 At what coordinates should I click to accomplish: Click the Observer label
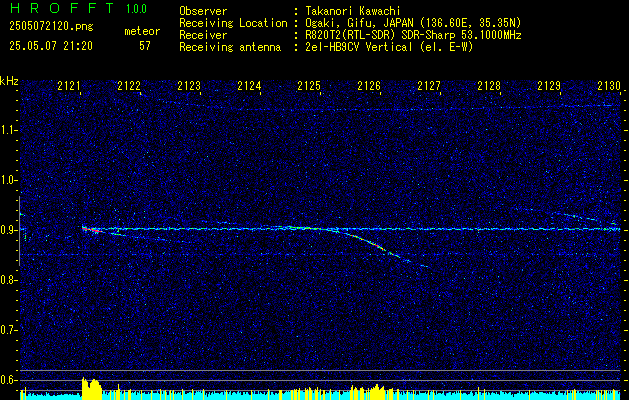tap(203, 11)
